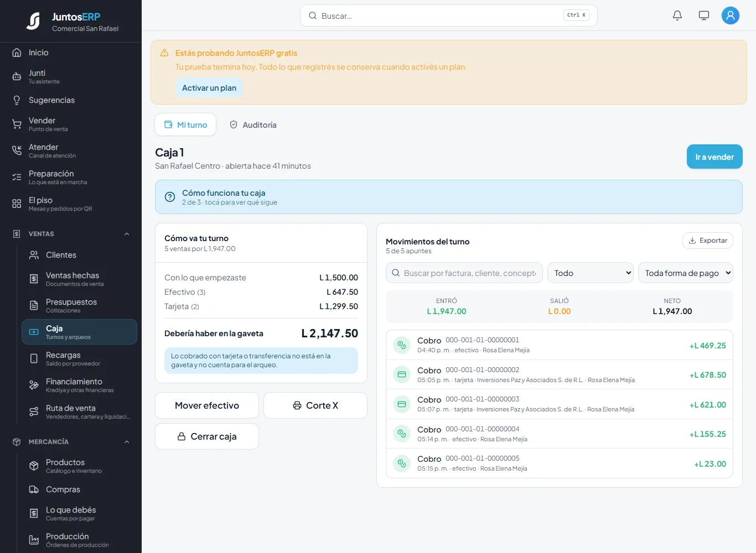Open the notifications bell
The image size is (756, 553).
677,15
